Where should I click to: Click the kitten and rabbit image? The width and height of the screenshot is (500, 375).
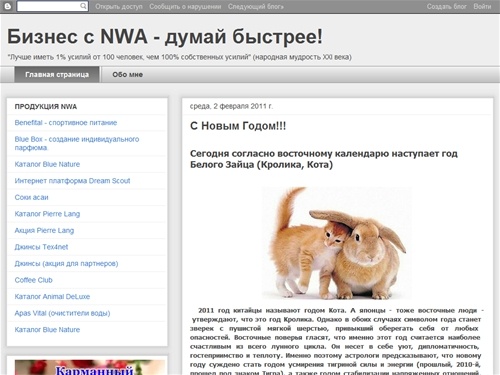[337, 243]
